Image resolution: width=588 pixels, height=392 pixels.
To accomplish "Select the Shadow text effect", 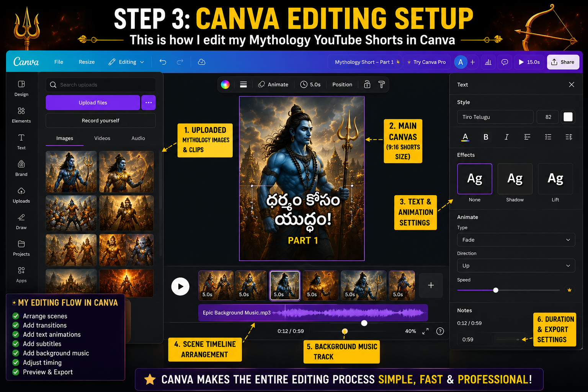I will click(515, 179).
